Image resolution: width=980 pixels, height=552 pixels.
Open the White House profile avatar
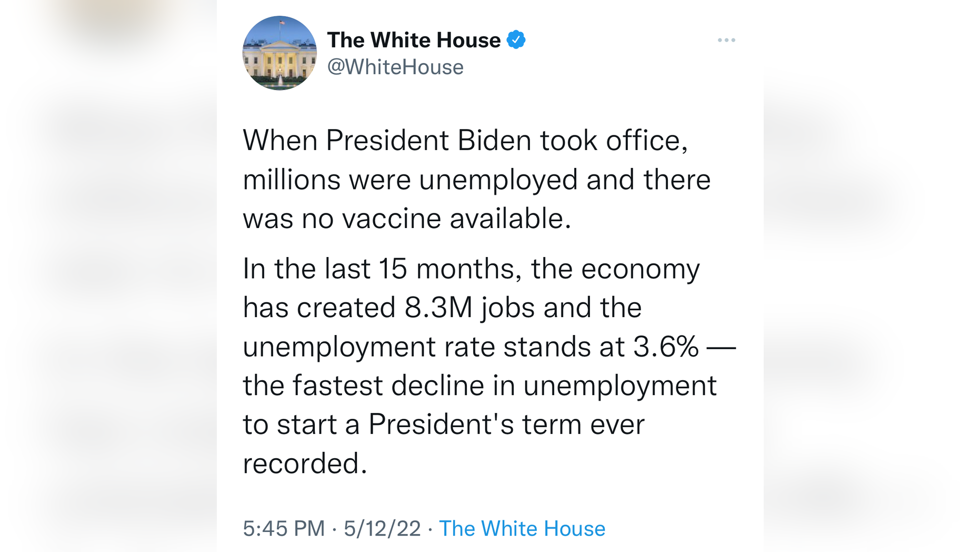click(279, 53)
